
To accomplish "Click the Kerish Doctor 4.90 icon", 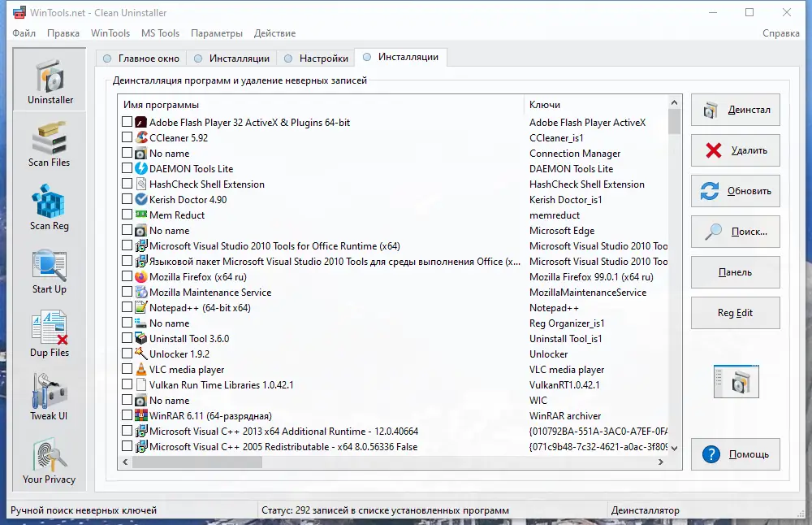I will 140,200.
